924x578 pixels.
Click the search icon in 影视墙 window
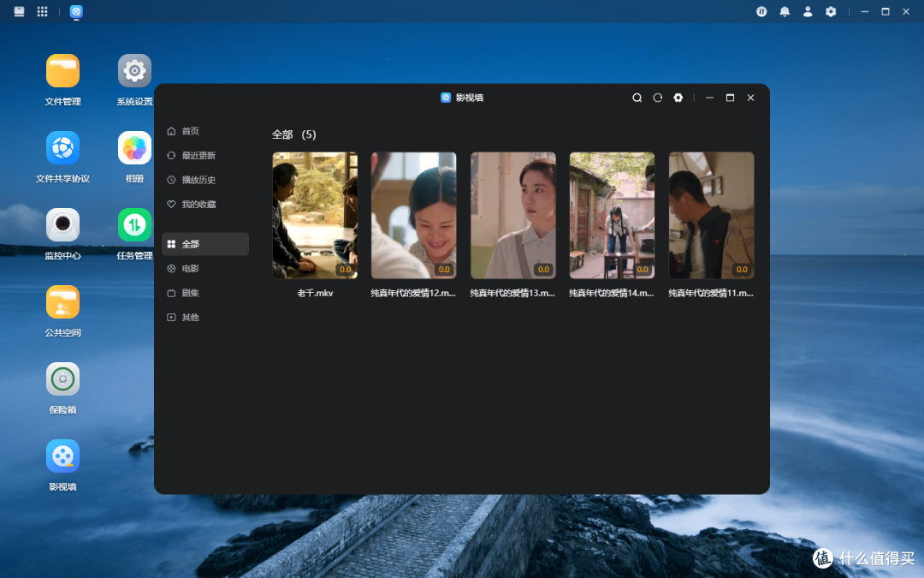tap(637, 98)
